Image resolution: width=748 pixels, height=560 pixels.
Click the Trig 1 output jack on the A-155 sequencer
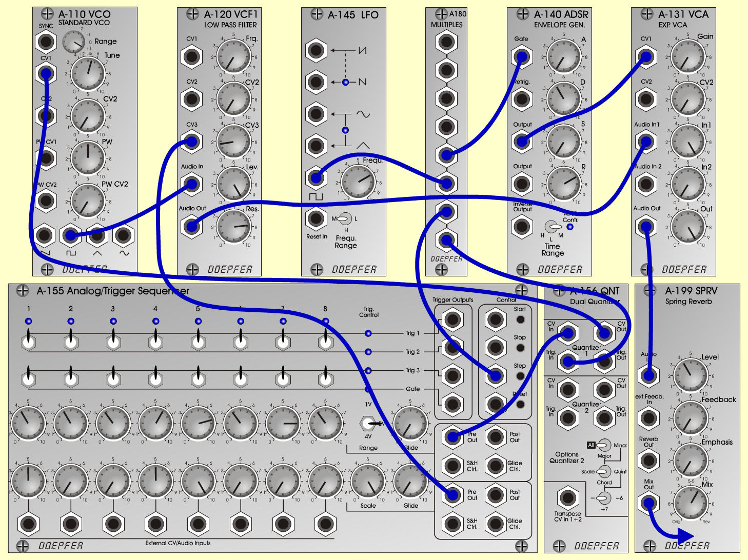[452, 319]
